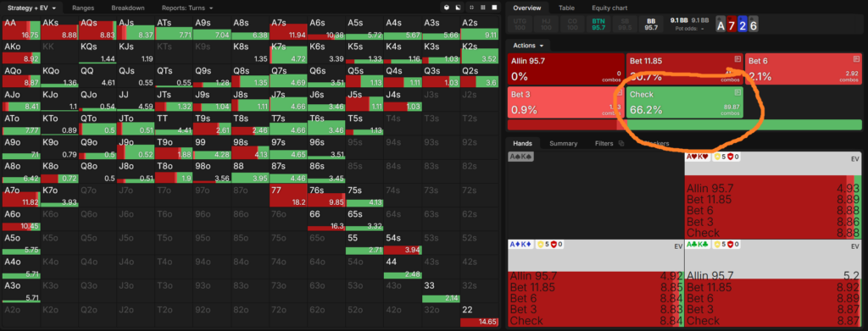
Task: Click the Ace board card
Action: [721, 25]
